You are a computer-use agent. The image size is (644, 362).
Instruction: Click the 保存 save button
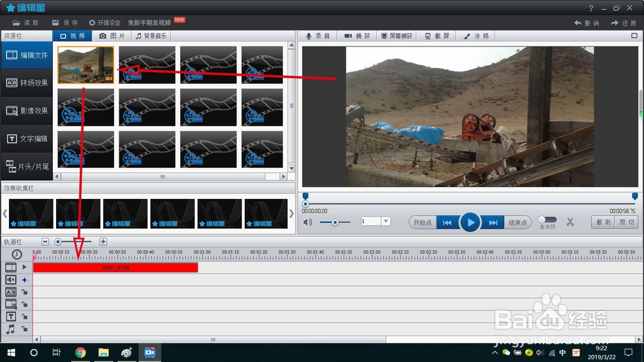click(x=65, y=23)
